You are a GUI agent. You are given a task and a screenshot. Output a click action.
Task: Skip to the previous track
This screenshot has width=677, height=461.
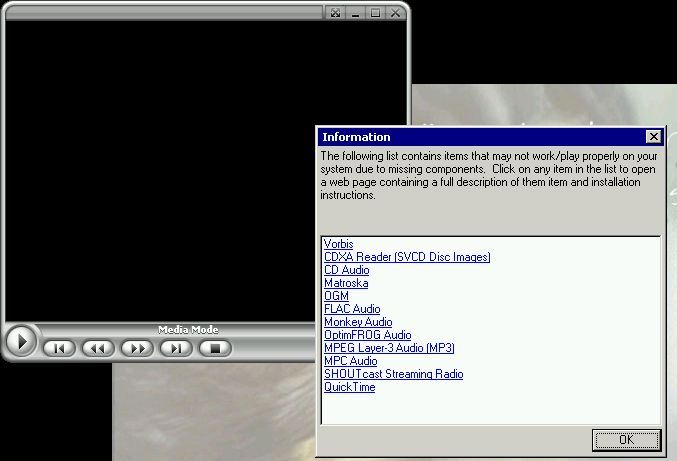[59, 348]
